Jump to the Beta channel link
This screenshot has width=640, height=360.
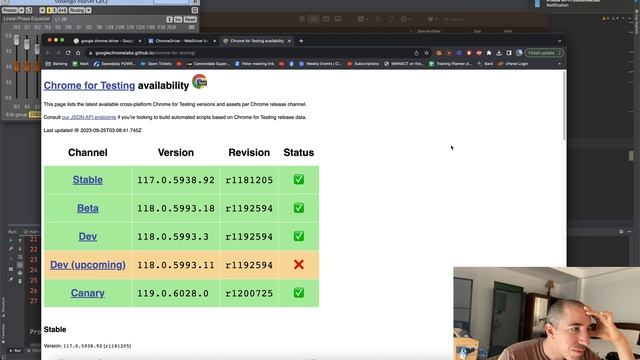click(88, 208)
